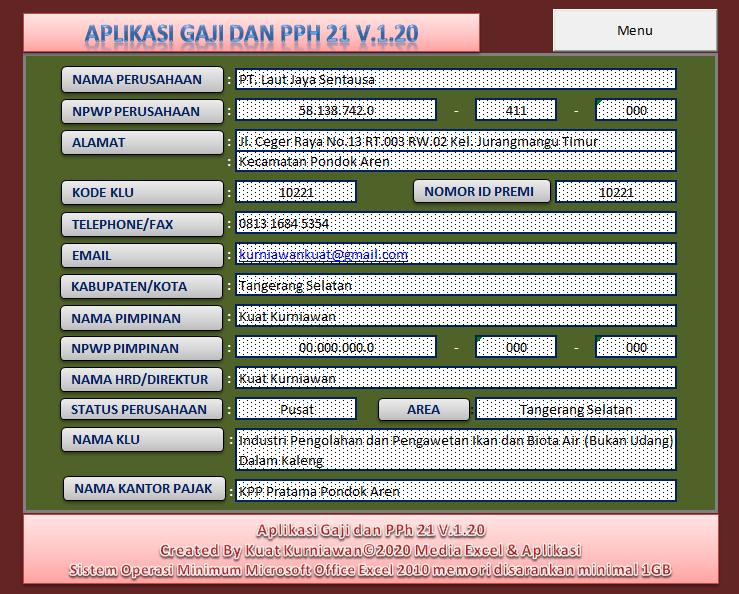Viewport: 739px width, 594px height.
Task: Click the NOMOR ID PREMI button
Action: (482, 191)
